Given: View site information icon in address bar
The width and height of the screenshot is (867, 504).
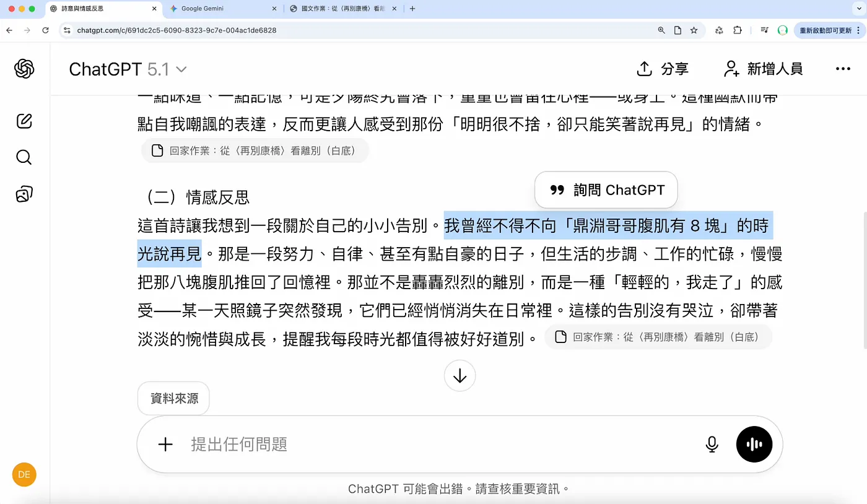Looking at the screenshot, I should tap(68, 30).
